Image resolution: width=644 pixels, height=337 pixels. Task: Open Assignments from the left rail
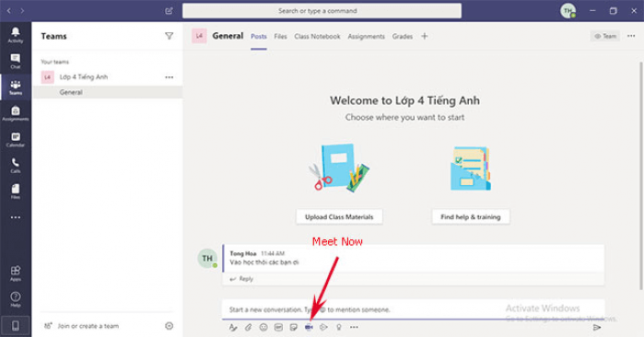(x=15, y=113)
